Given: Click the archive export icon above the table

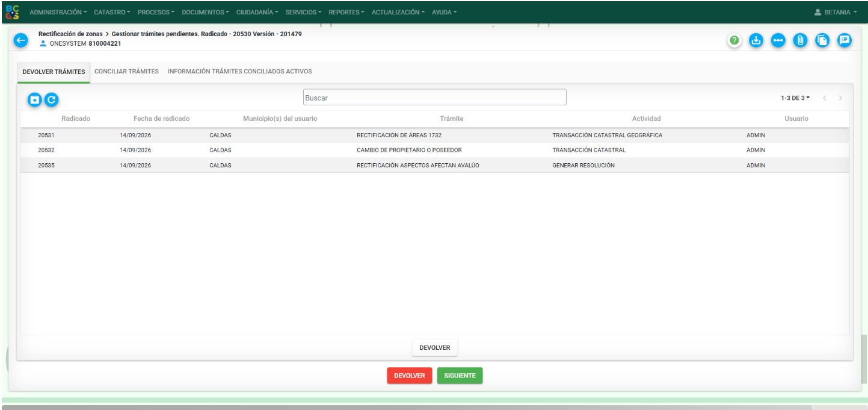Looking at the screenshot, I should coord(35,100).
